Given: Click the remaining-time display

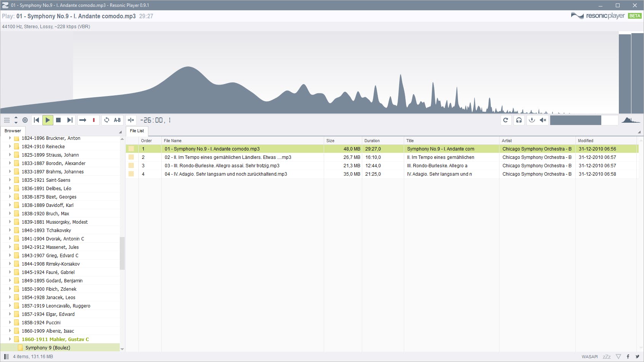Looking at the screenshot, I should (155, 120).
